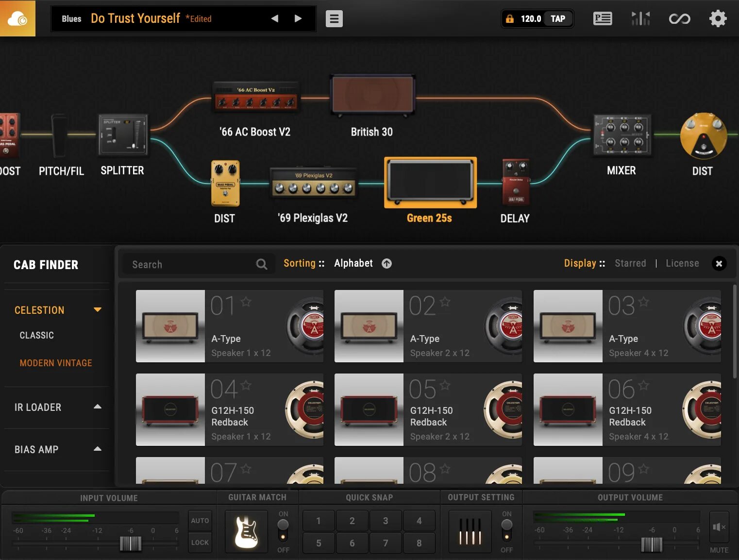
Task: Open Output Setting faders icon
Action: pos(470,531)
